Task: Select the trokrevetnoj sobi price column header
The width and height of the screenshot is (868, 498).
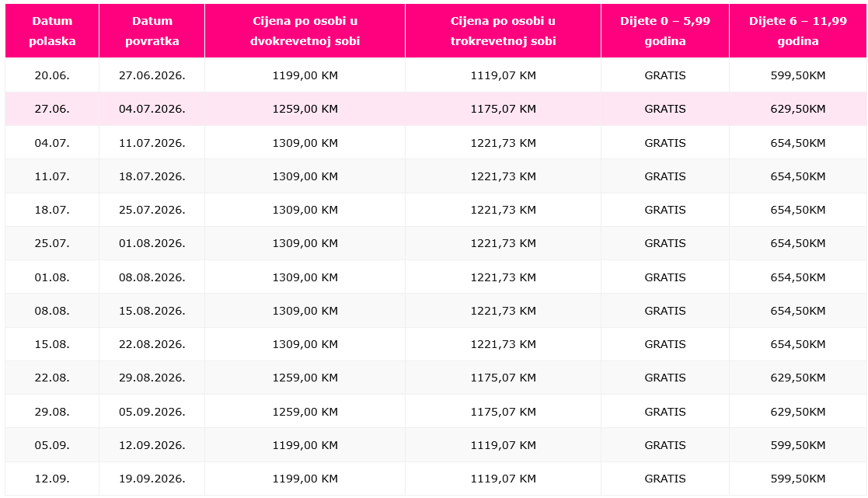Action: coord(503,31)
